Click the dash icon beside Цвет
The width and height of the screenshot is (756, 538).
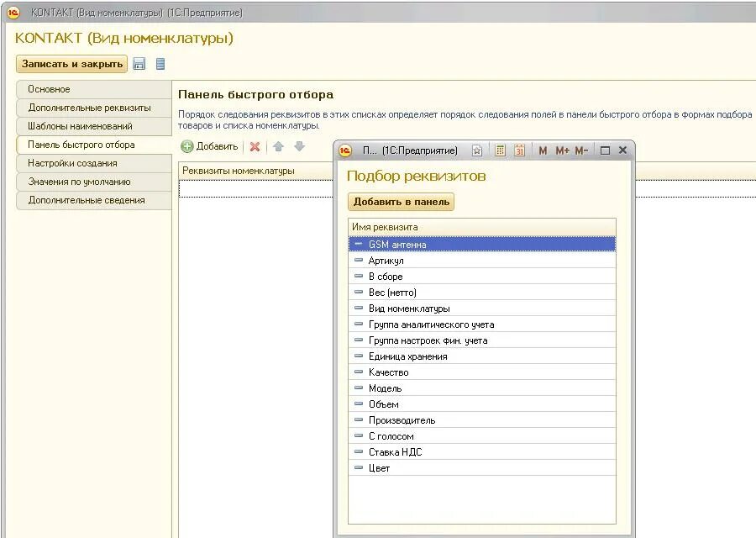358,467
